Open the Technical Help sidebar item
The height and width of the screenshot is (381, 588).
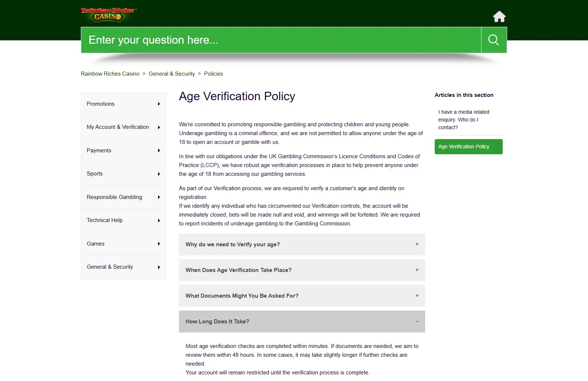pyautogui.click(x=123, y=220)
